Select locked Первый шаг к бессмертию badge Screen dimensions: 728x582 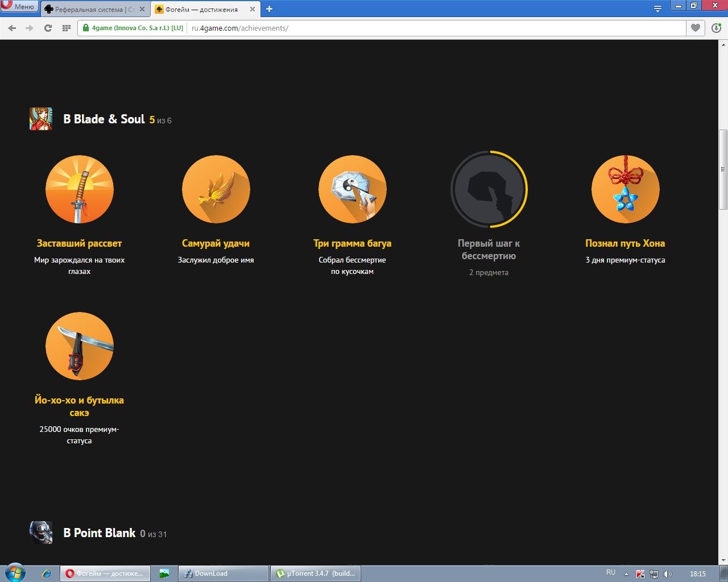tap(489, 189)
